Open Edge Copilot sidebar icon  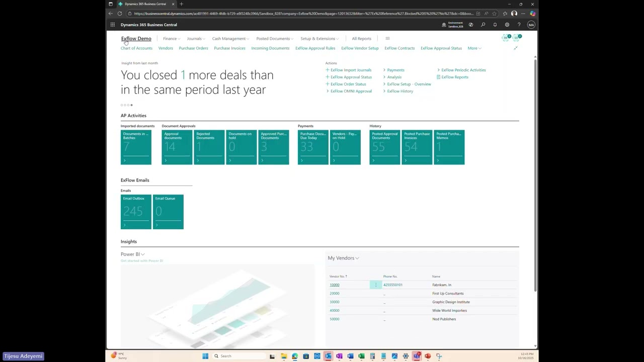coord(532,14)
